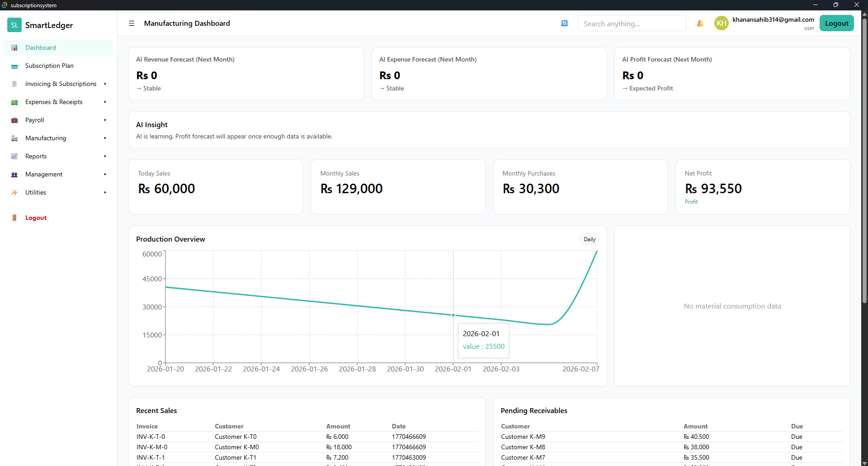
Task: Click the sidebar Logout door icon
Action: click(14, 218)
